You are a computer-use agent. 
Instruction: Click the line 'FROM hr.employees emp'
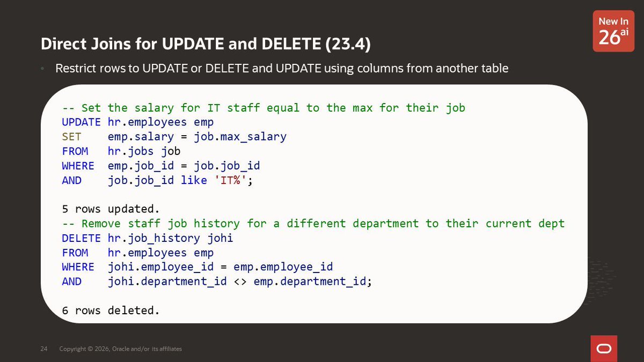[137, 253]
